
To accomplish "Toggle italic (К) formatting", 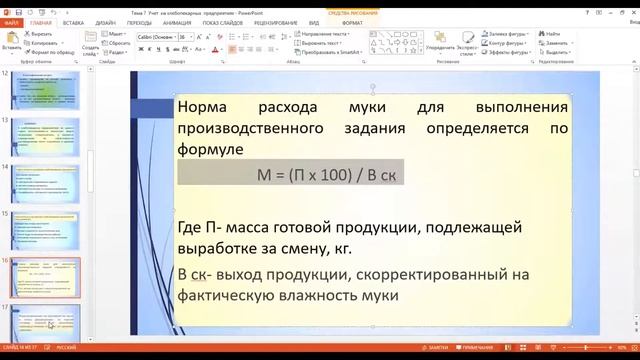I will click(150, 49).
